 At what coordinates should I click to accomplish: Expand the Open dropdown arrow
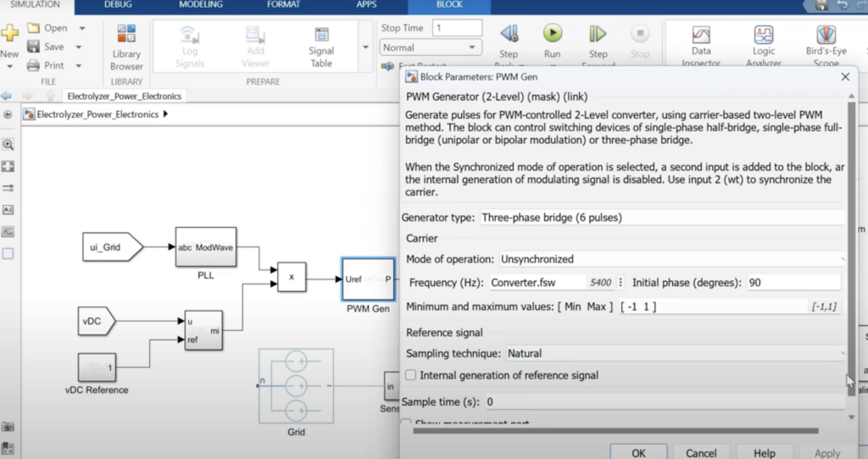tap(82, 28)
